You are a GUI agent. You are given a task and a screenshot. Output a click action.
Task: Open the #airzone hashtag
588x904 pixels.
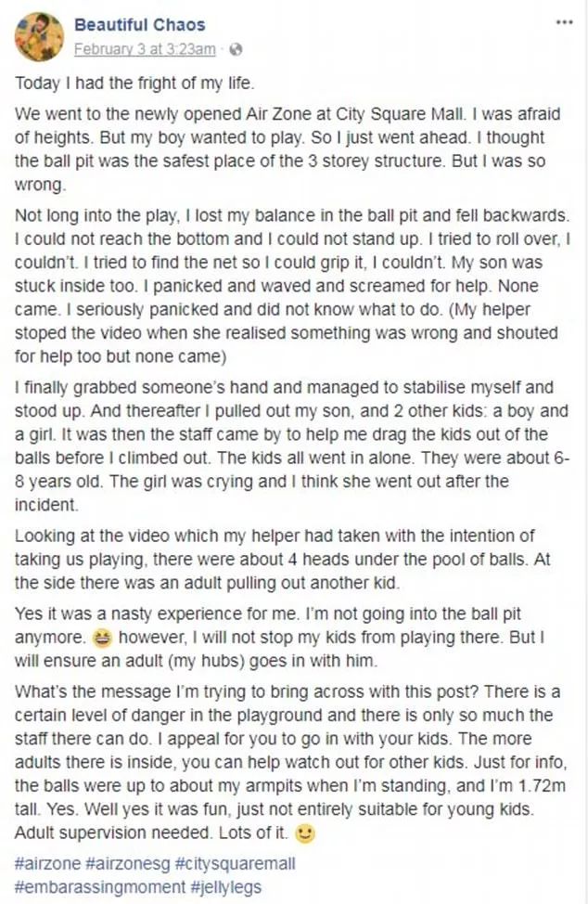[48, 864]
